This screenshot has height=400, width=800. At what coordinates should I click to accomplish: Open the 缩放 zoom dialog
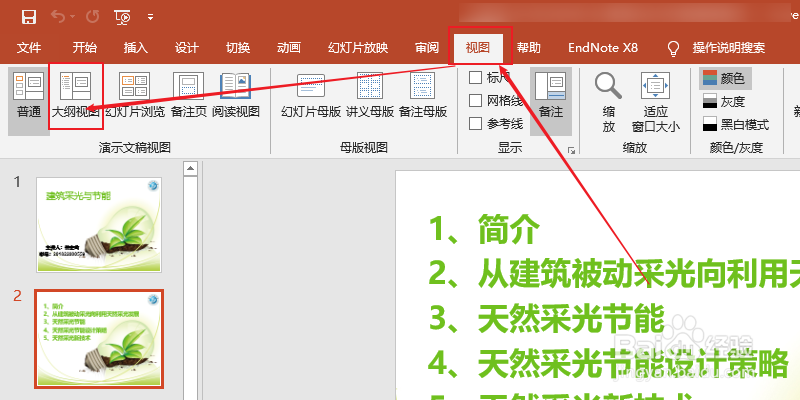608,102
